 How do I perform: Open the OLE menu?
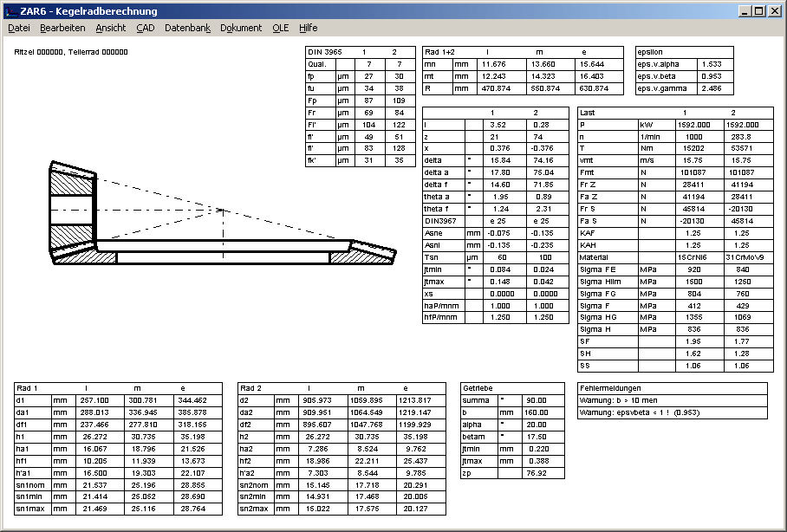point(281,28)
